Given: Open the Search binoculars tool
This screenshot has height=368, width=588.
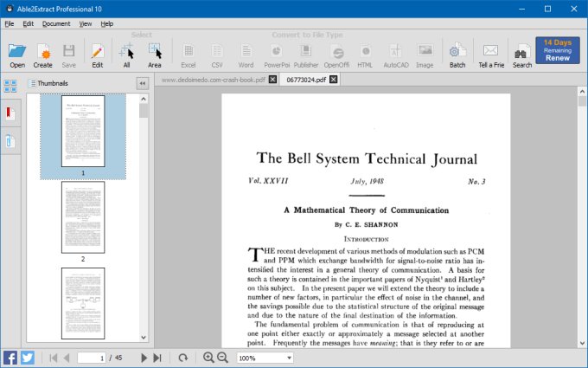Looking at the screenshot, I should 522,55.
